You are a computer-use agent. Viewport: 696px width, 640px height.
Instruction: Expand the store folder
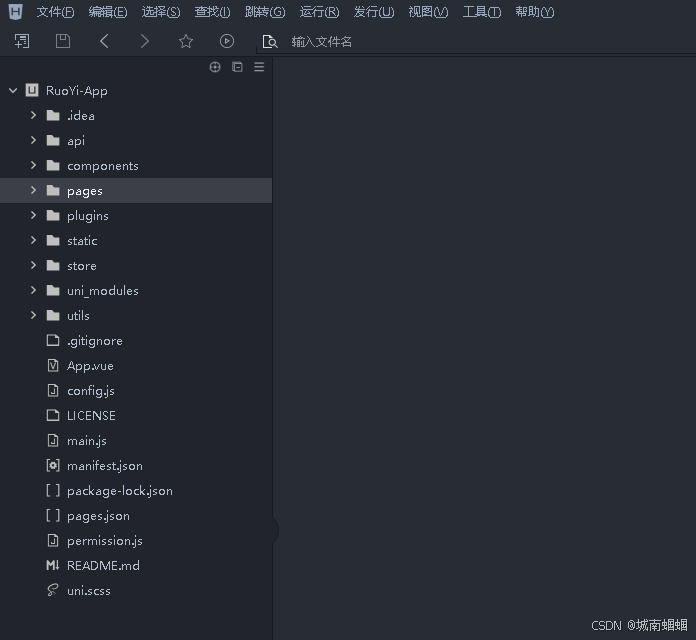[x=33, y=265]
